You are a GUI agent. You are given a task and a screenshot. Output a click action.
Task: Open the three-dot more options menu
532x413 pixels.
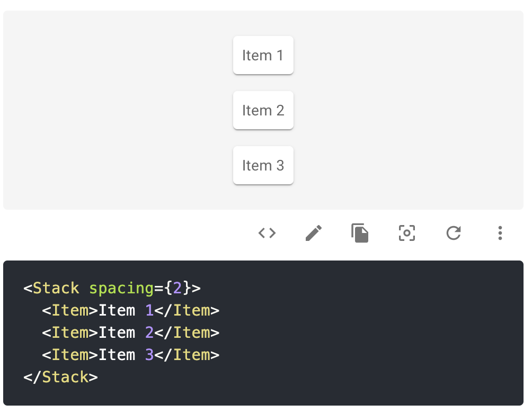click(500, 233)
